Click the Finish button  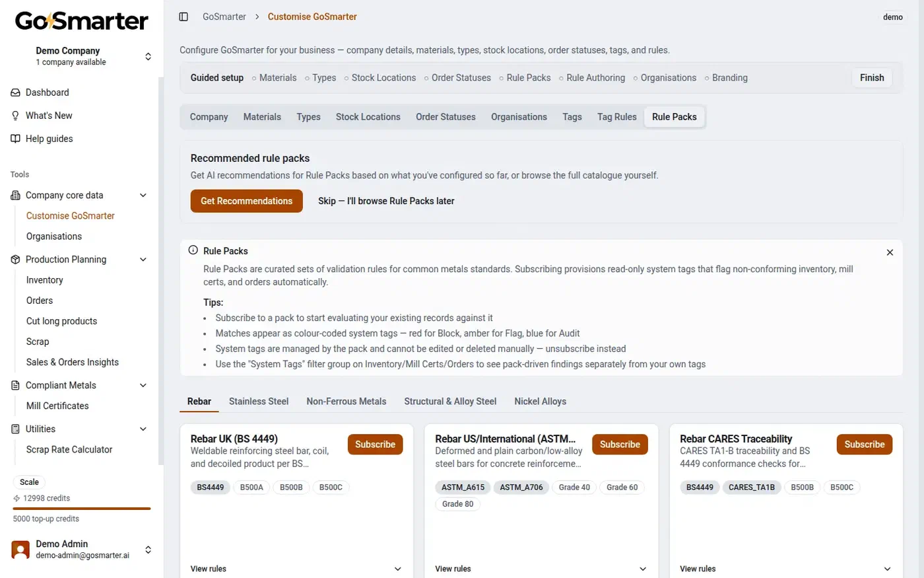pyautogui.click(x=872, y=78)
